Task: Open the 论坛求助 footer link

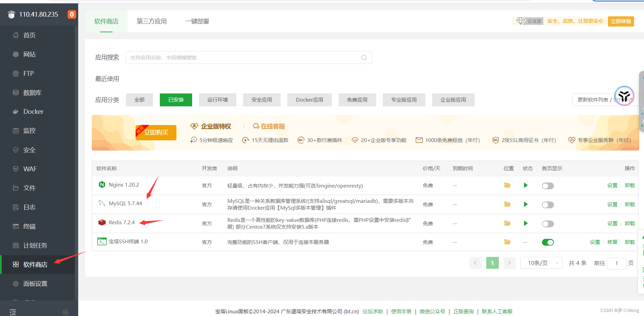Action: [x=373, y=311]
